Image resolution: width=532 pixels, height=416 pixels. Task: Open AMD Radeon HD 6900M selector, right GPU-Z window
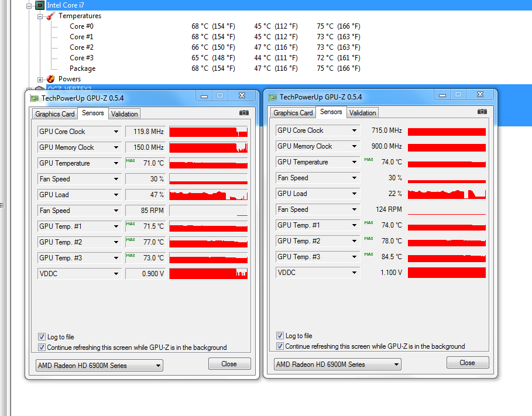338,365
